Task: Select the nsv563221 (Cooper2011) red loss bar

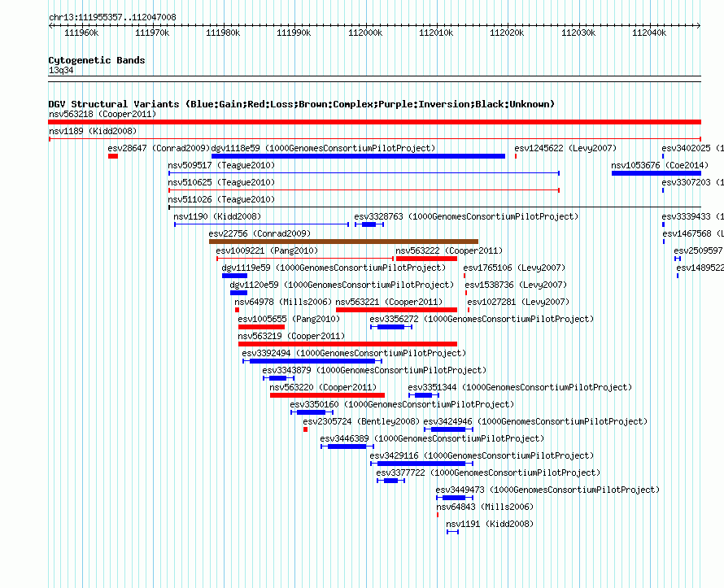Action: [397, 310]
